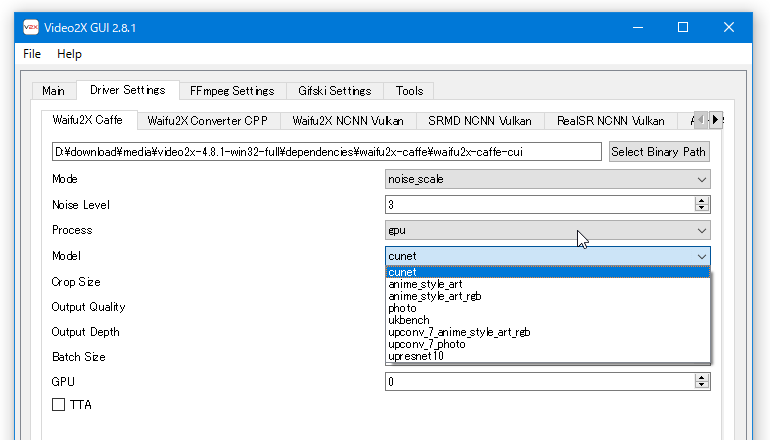770x440 pixels.
Task: Click the Select Binary Path button
Action: [659, 152]
